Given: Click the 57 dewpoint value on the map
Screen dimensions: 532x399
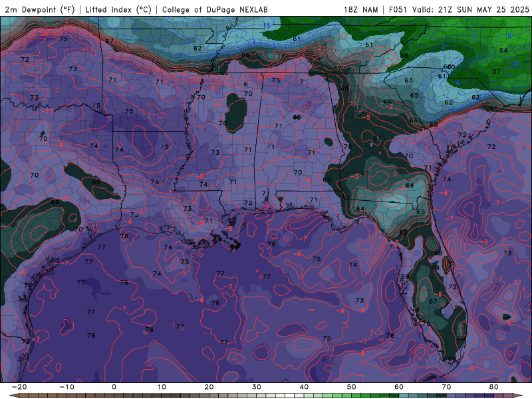Looking at the screenshot, I should 496,72.
